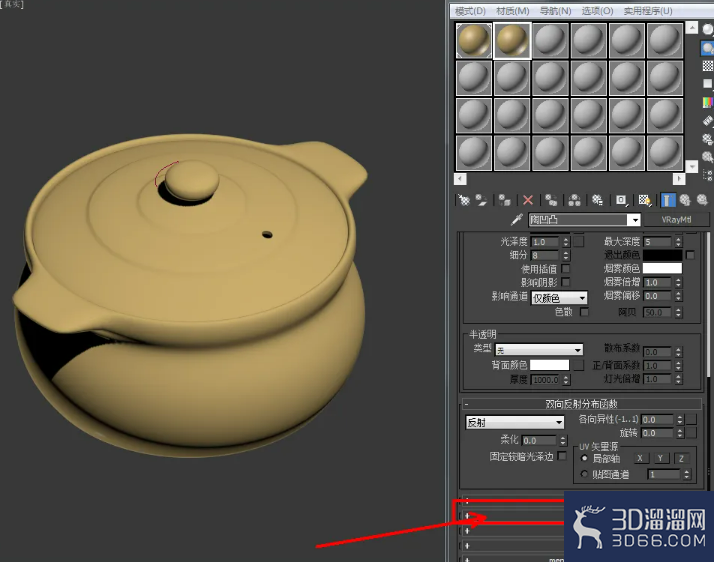
Task: Click sample slots scroll left arrow
Action: point(460,179)
